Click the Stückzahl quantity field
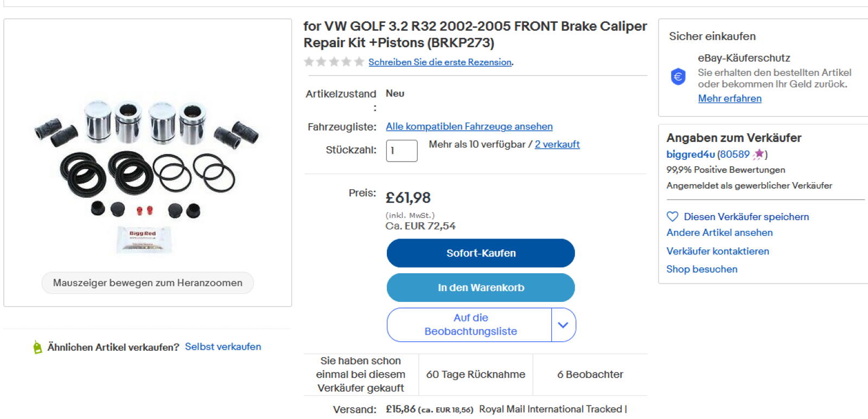Image resolution: width=868 pixels, height=419 pixels. pyautogui.click(x=401, y=151)
